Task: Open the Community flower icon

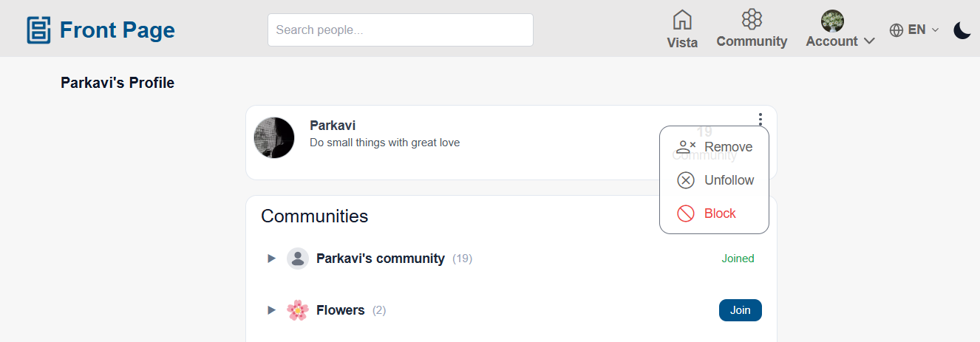Action: [752, 19]
